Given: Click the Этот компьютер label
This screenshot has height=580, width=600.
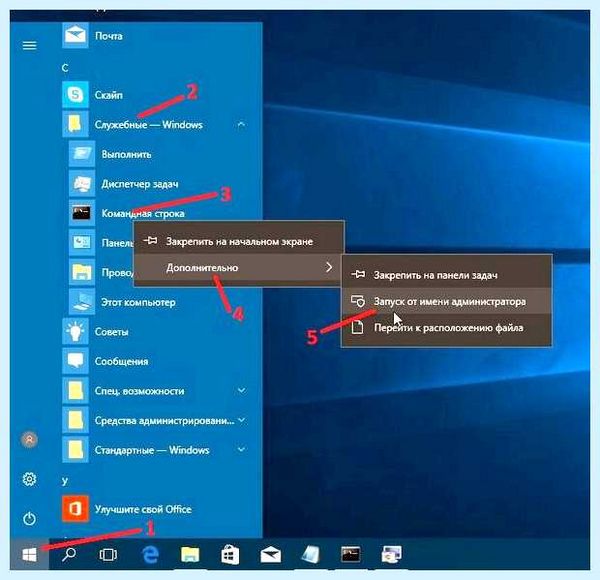Looking at the screenshot, I should click(138, 302).
